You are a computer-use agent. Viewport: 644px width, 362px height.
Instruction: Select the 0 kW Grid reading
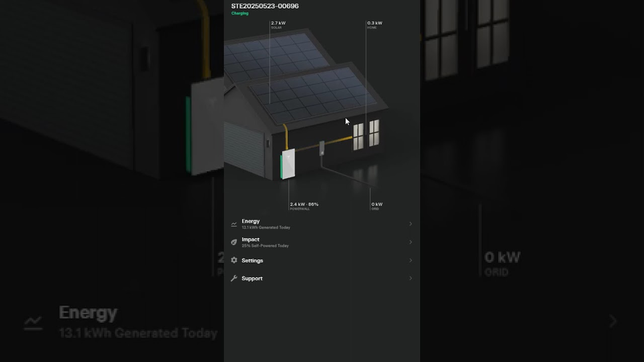click(x=377, y=206)
